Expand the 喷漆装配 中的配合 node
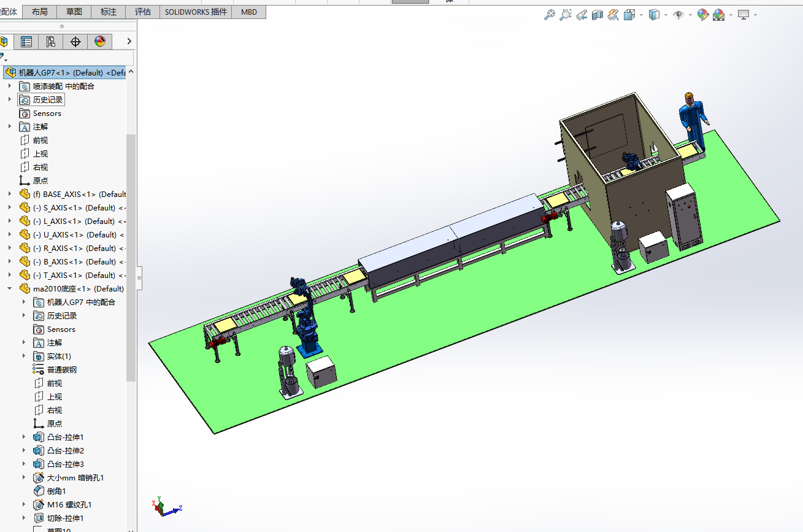Screen dimensions: 803x532 pos(10,86)
